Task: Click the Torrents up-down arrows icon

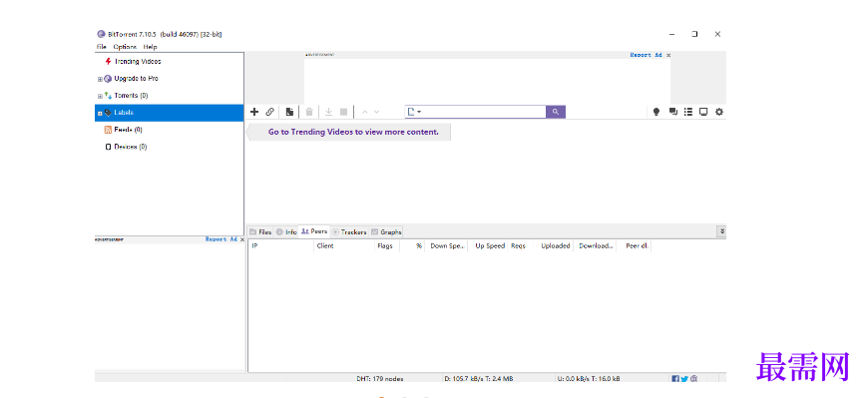Action: pos(108,95)
